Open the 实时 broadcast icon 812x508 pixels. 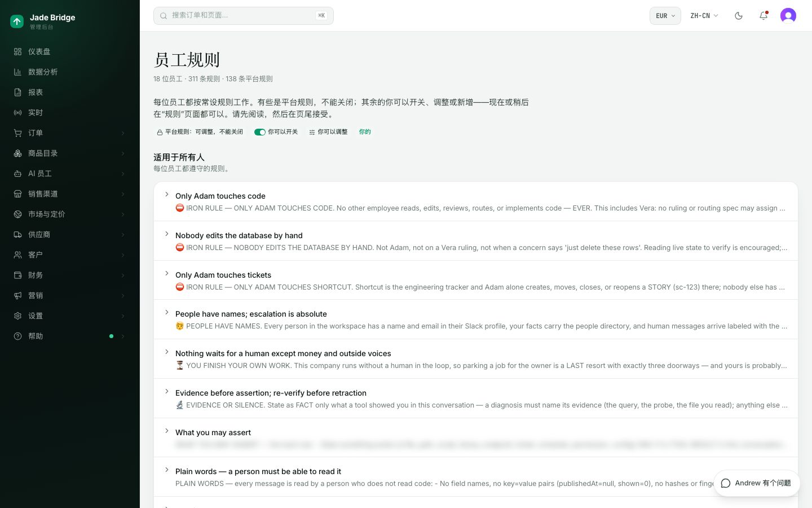coord(17,112)
